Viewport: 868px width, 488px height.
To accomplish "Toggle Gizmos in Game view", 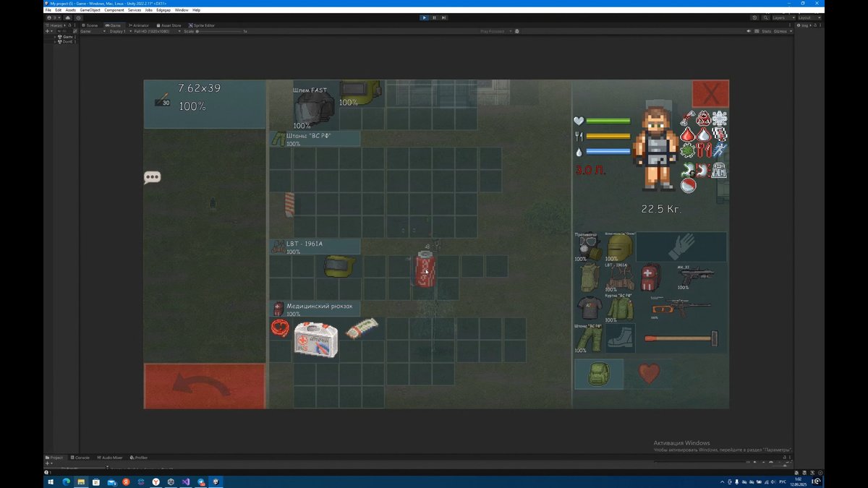I will (780, 31).
